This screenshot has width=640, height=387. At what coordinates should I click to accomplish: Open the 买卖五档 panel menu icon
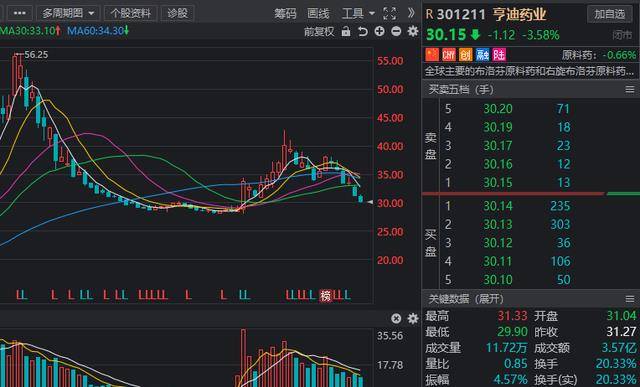pos(630,89)
